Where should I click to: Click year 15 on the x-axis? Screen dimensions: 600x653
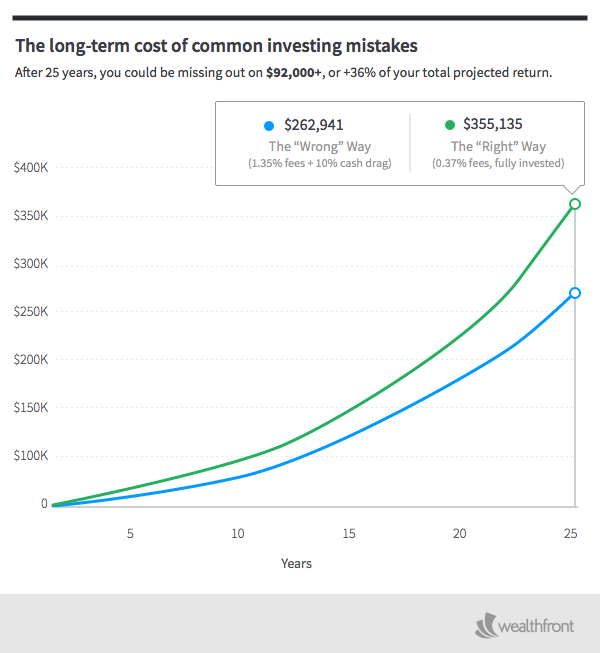click(x=349, y=533)
